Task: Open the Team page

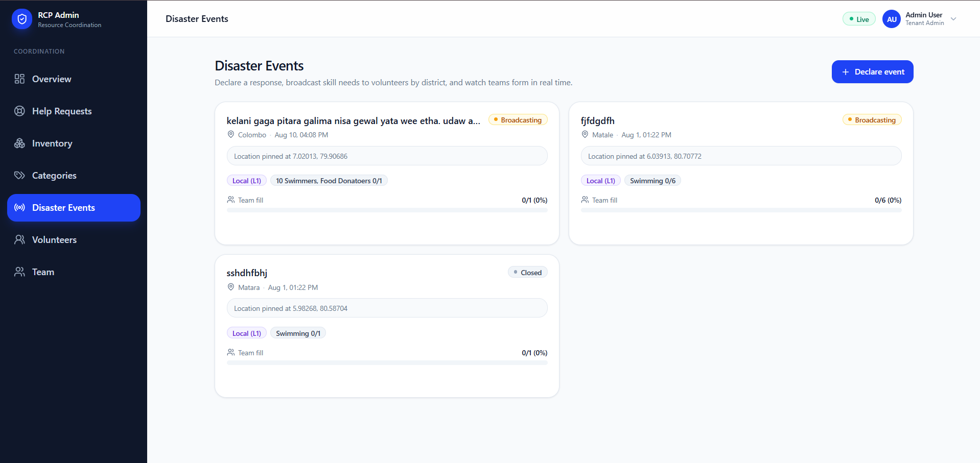Action: [74, 272]
